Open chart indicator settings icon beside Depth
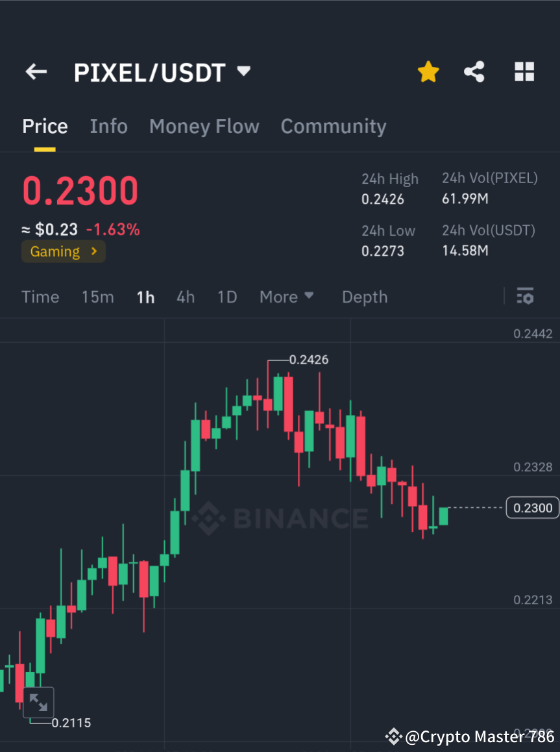 click(x=525, y=296)
